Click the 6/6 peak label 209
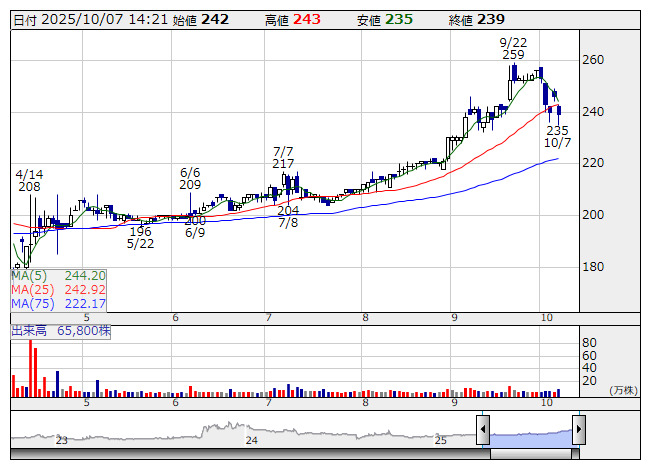The height and width of the screenshot is (470, 653). [190, 184]
